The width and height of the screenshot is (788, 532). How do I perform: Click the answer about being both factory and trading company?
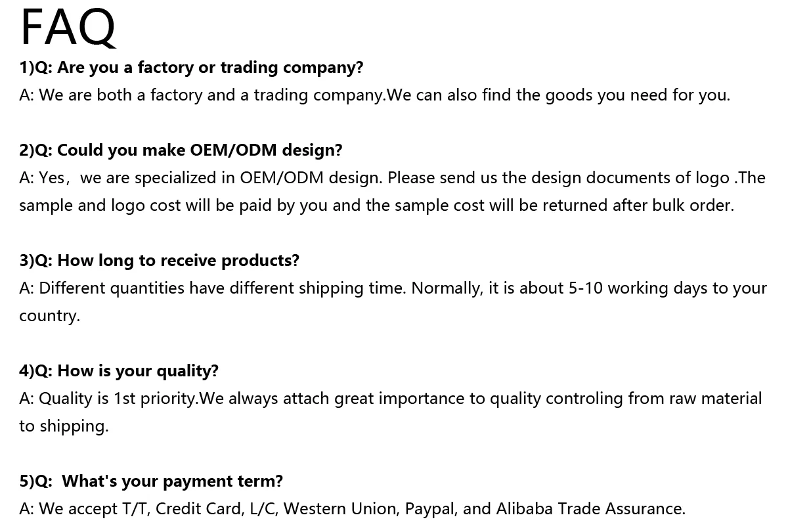click(374, 95)
